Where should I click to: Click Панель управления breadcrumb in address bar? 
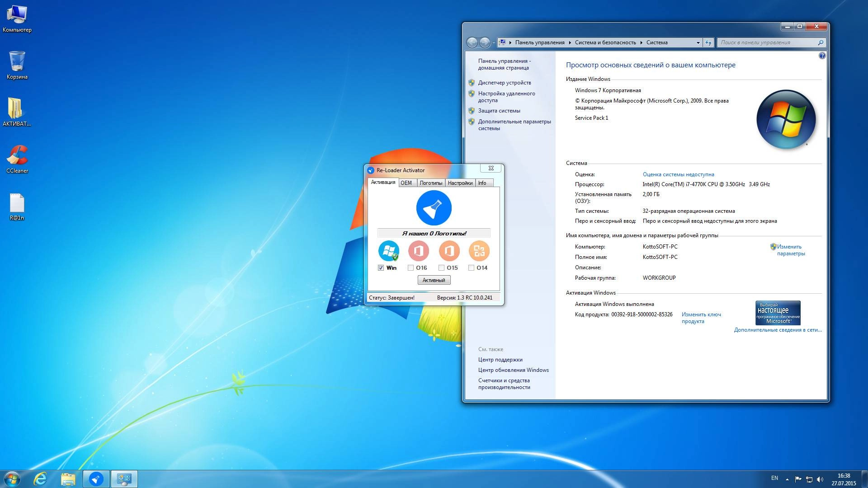(x=540, y=42)
